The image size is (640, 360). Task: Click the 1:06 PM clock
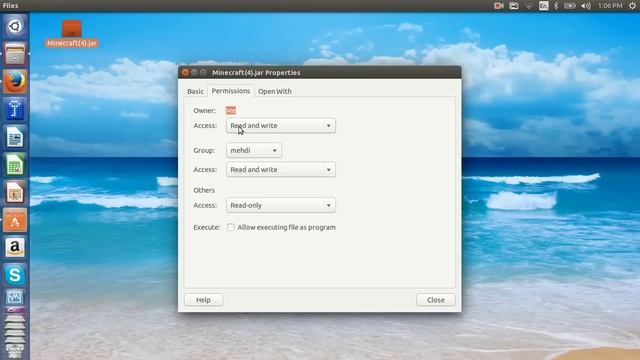[610, 6]
